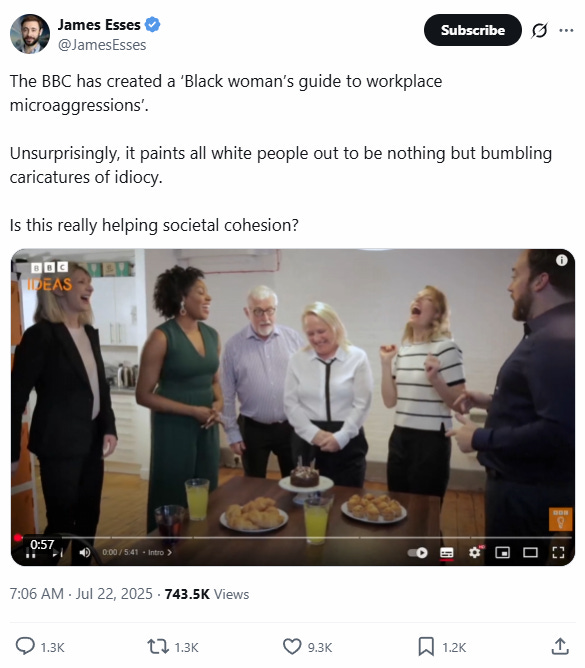
Task: Click the Subscribe button
Action: [x=473, y=30]
